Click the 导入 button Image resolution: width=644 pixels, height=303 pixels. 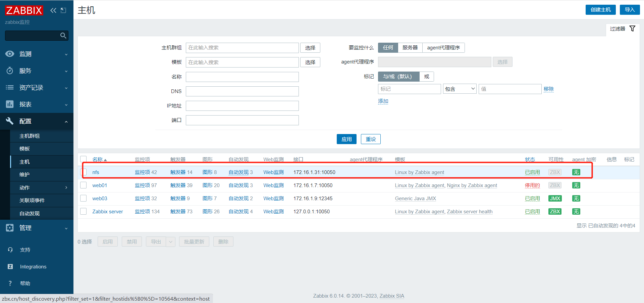click(630, 10)
